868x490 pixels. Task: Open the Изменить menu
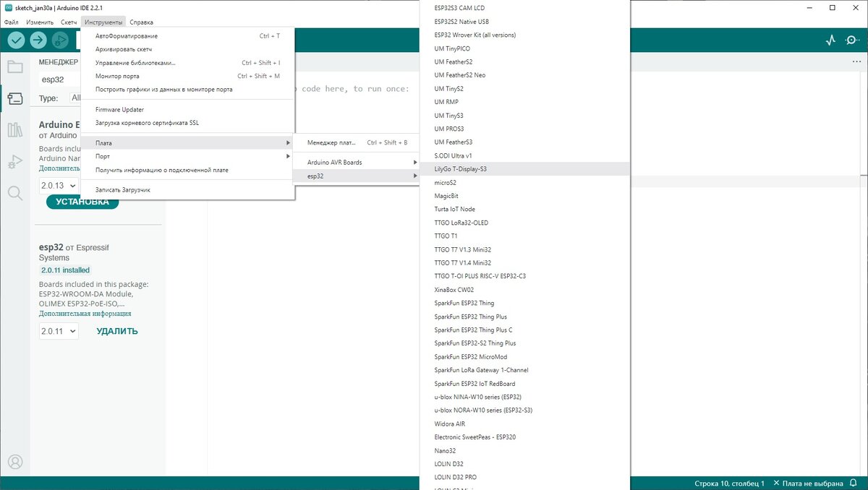(x=40, y=22)
